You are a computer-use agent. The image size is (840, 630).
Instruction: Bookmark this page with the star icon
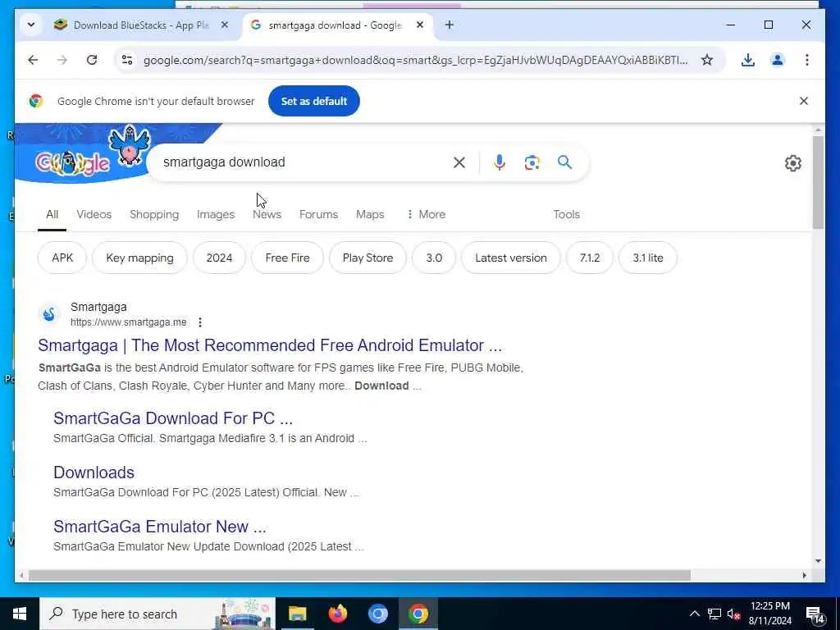[x=707, y=60]
